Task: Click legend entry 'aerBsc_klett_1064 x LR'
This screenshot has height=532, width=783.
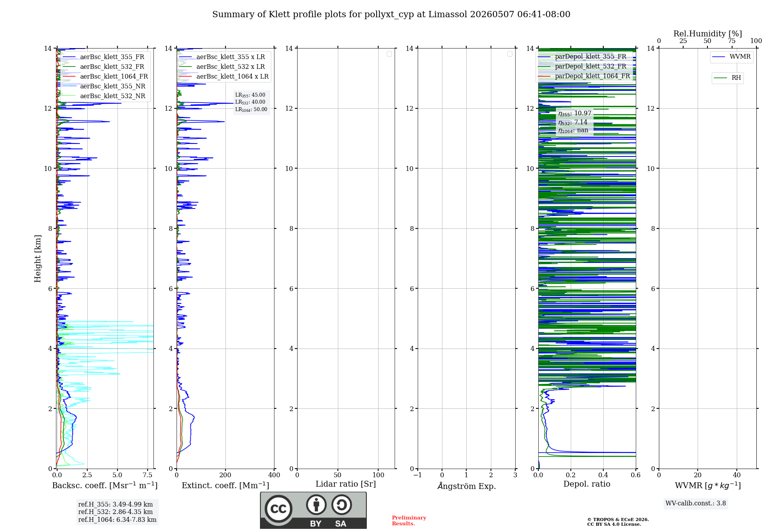Action: (x=225, y=77)
